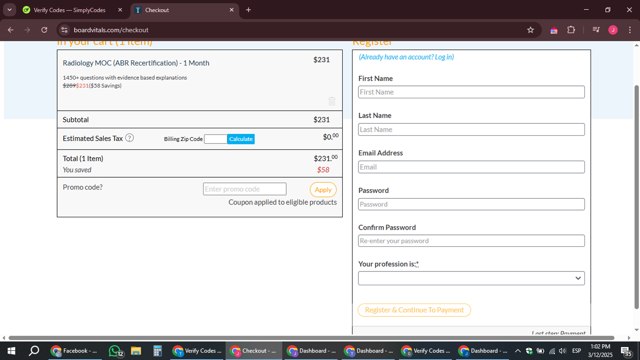This screenshot has height=360, width=640.
Task: Focus the Billing Zip Code field
Action: [216, 139]
